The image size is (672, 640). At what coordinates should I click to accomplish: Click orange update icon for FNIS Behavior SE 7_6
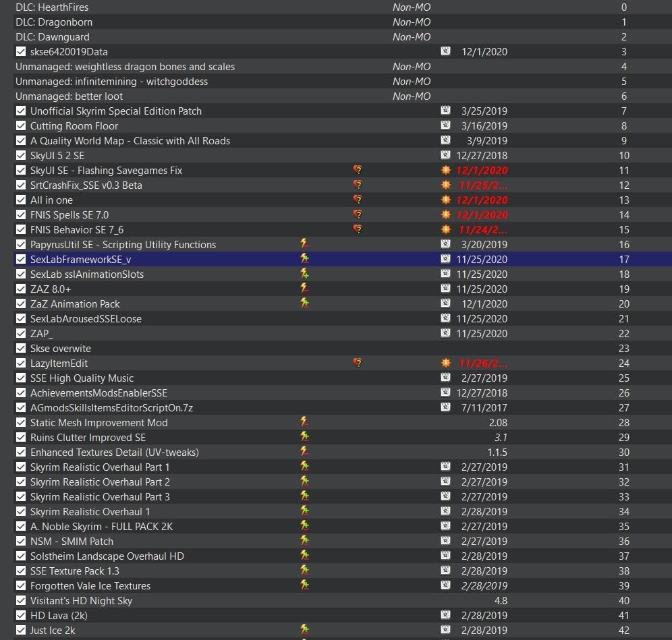(446, 229)
